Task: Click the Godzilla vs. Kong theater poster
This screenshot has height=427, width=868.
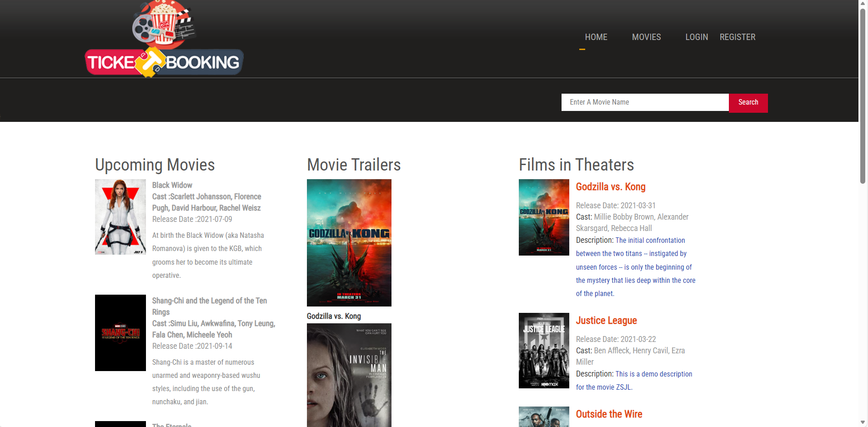Action: pyautogui.click(x=543, y=217)
